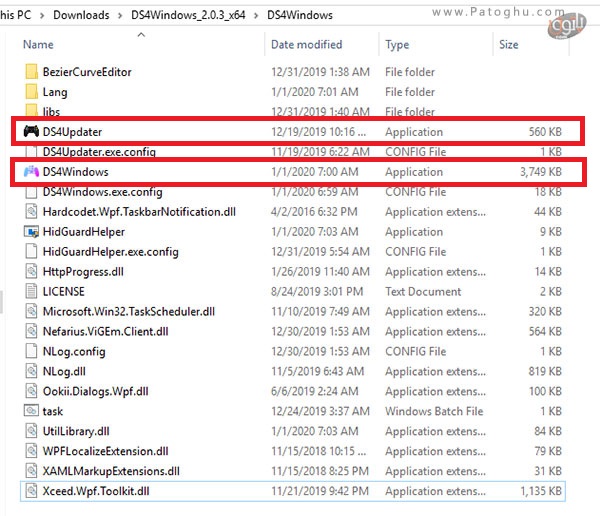Click the 4/2/2016 6:32 PM date cell

pos(314,212)
